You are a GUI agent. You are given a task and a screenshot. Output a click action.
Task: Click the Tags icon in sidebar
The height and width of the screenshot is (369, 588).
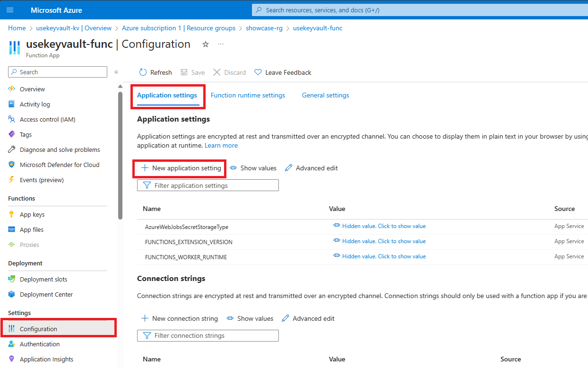click(x=12, y=134)
